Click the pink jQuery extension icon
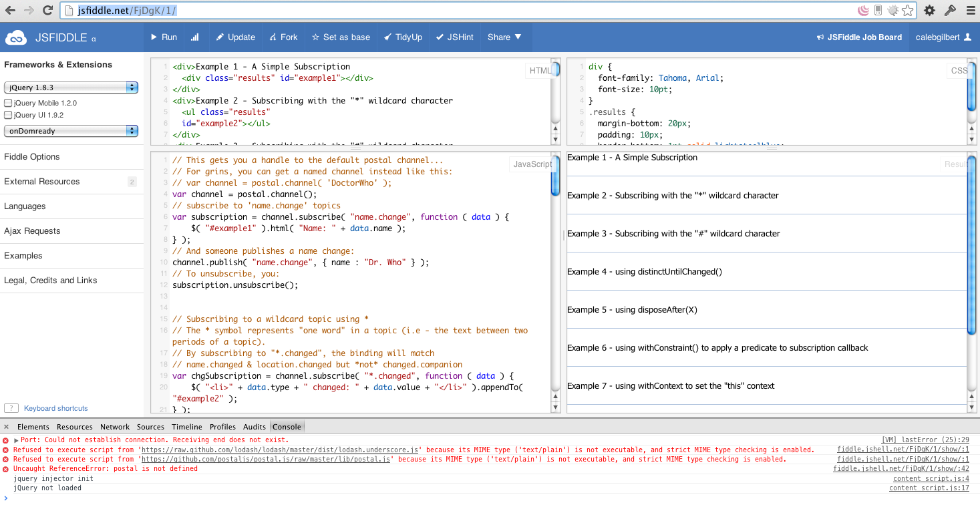Viewport: 980px width, 515px height. [863, 10]
